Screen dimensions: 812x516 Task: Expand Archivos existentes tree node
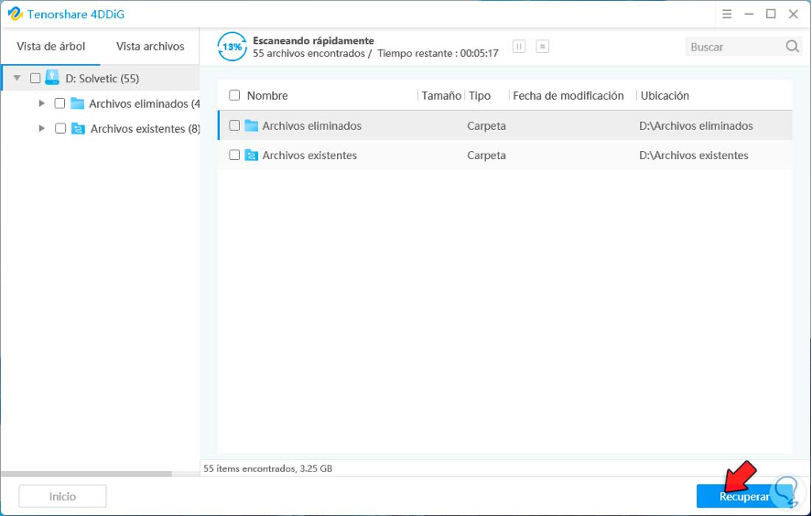(x=42, y=128)
